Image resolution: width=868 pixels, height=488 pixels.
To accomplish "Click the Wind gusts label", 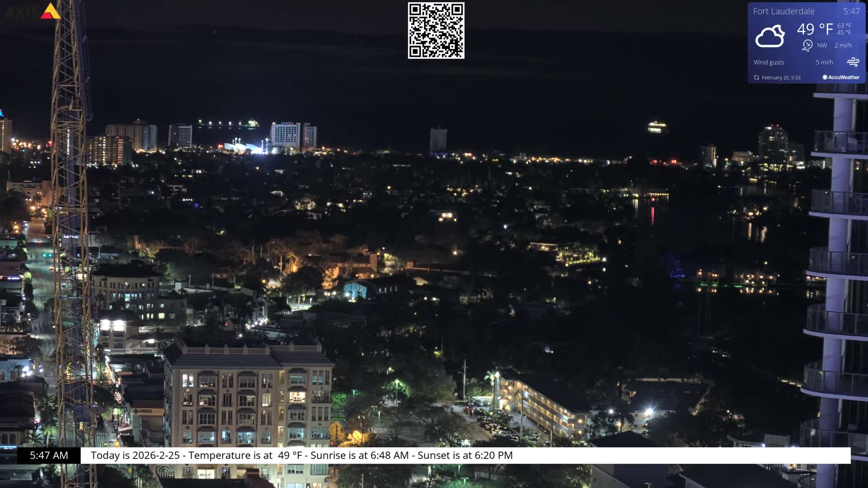I will click(x=769, y=62).
